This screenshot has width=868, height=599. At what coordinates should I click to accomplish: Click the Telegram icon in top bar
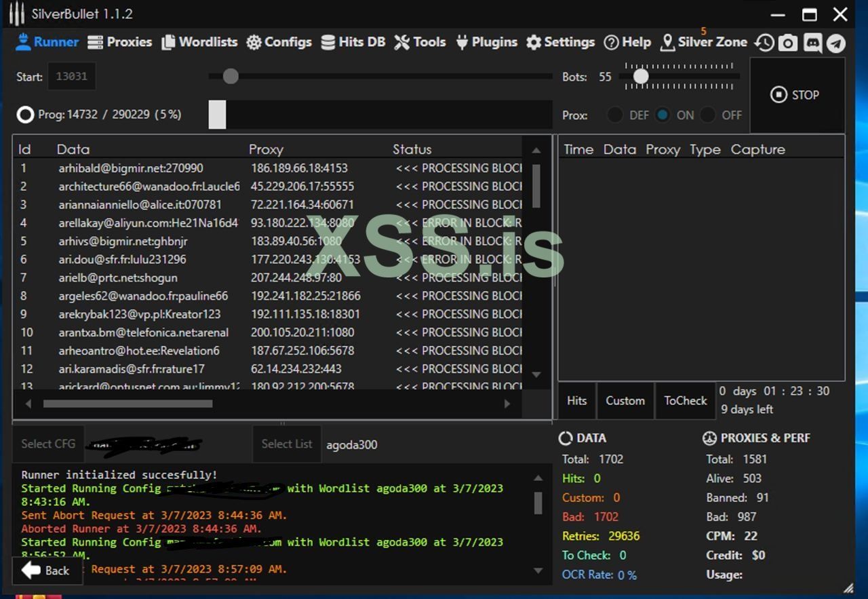click(x=836, y=43)
